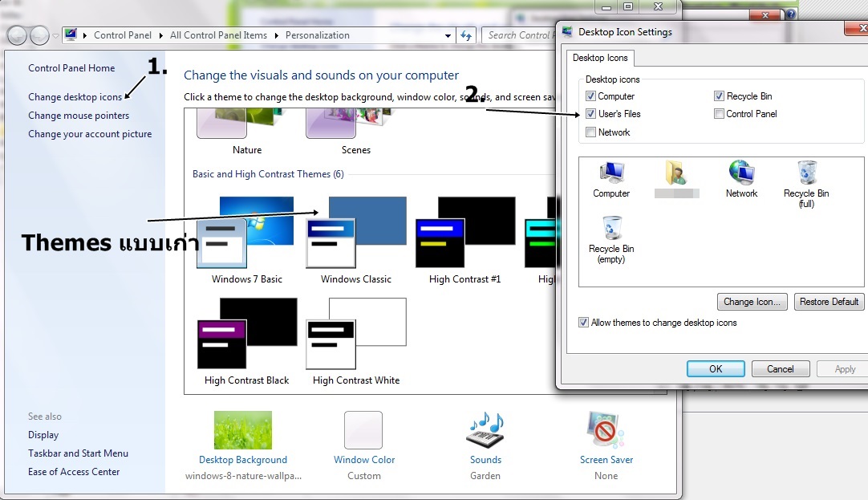
Task: Select the Recycle Bin (empty) icon
Action: (611, 228)
